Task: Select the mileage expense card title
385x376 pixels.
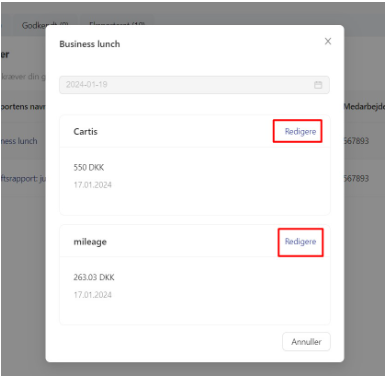Action: pos(90,242)
